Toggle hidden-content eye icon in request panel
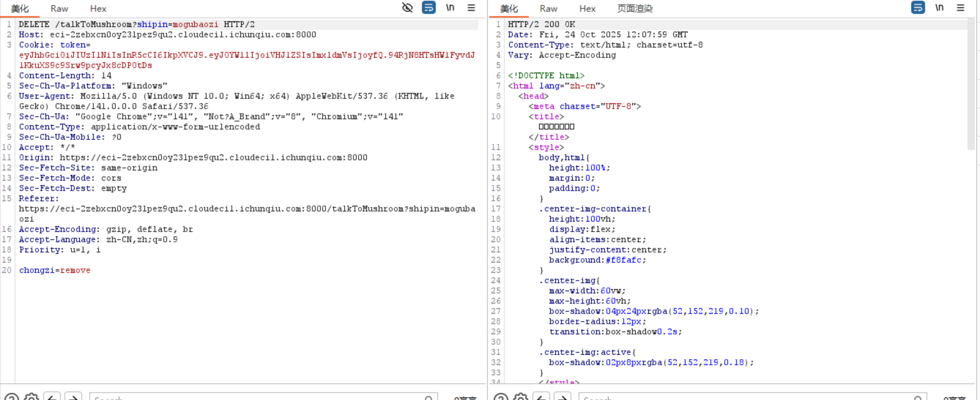 pos(407,8)
